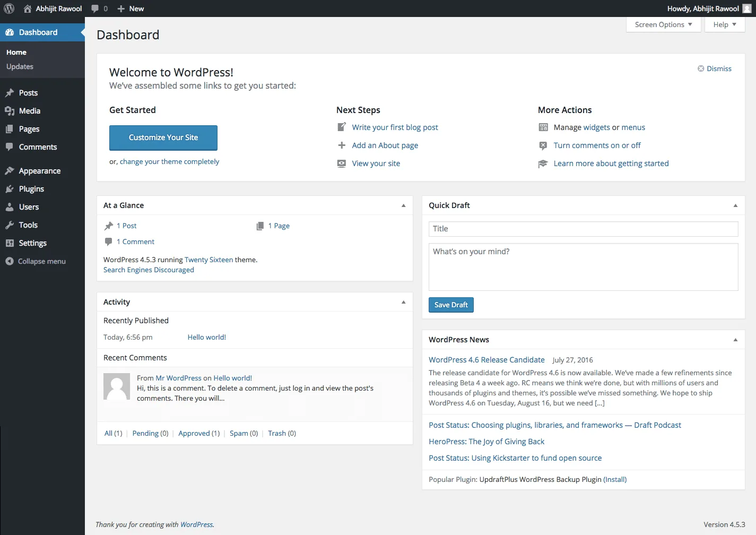Click the menus link in More Actions
The width and height of the screenshot is (756, 535).
(633, 127)
